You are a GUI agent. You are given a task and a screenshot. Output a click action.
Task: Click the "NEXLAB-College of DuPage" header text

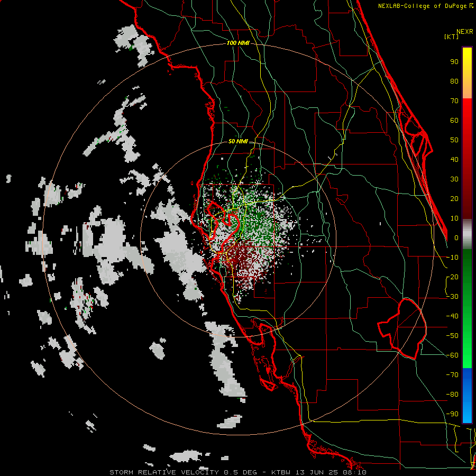click(x=422, y=6)
